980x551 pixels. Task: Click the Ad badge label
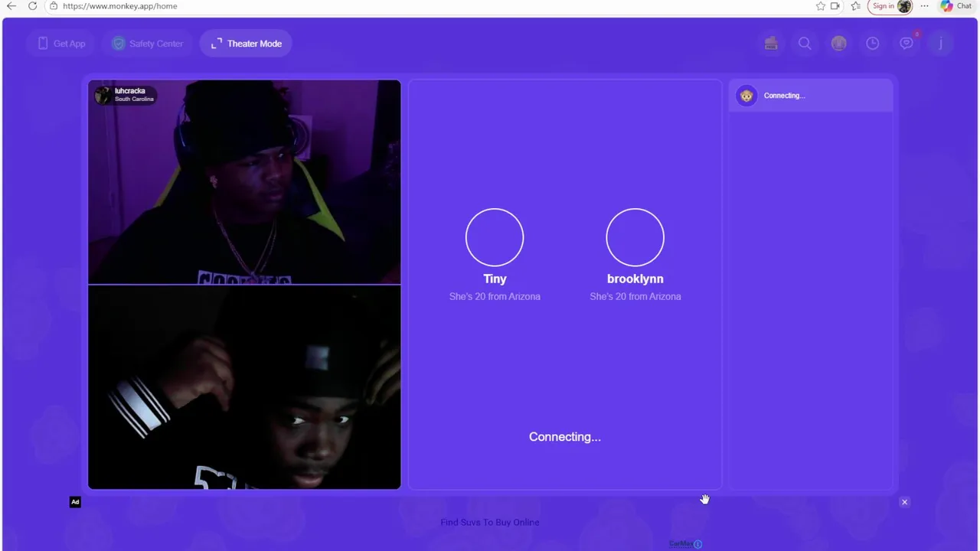pyautogui.click(x=75, y=502)
